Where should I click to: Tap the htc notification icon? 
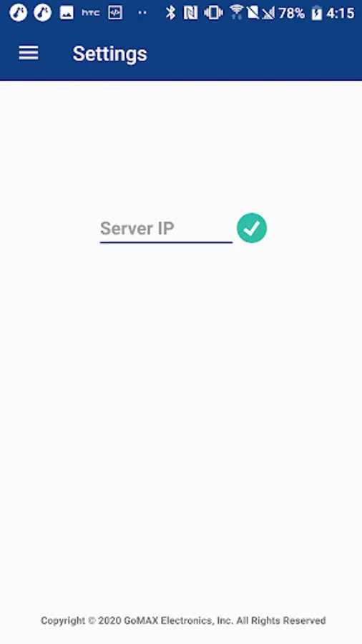[91, 13]
